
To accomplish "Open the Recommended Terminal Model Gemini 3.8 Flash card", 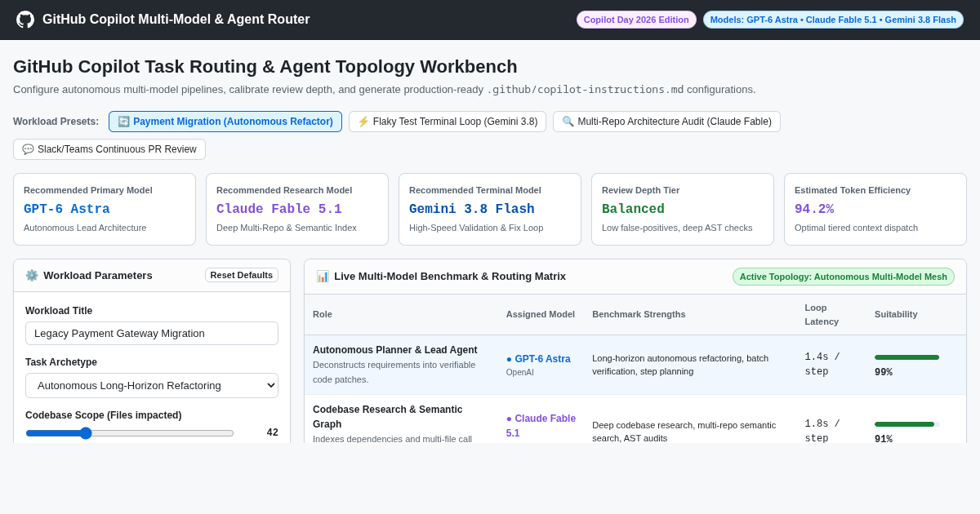I will (x=490, y=209).
